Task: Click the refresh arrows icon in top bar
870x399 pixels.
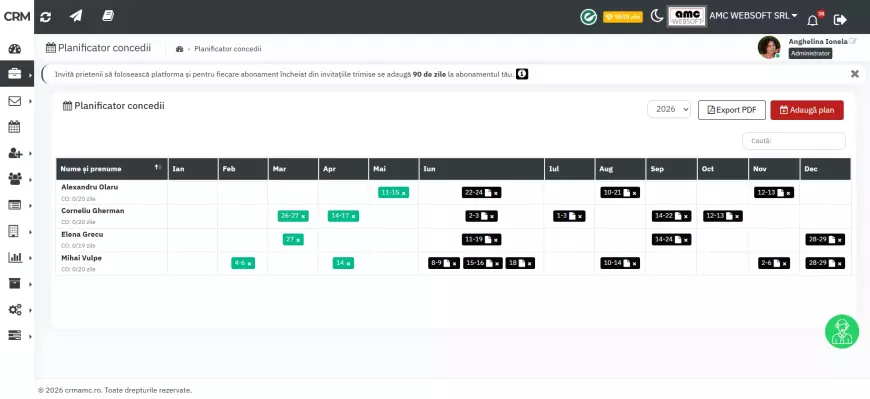Action: [45, 17]
